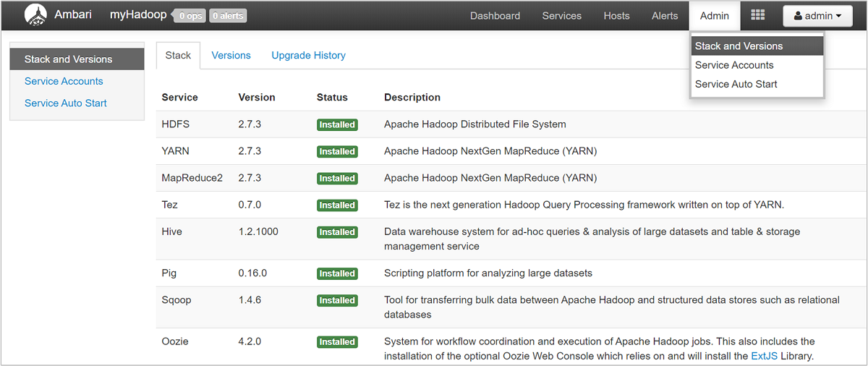This screenshot has width=868, height=366.
Task: Click the 0 ops badge
Action: click(x=190, y=16)
